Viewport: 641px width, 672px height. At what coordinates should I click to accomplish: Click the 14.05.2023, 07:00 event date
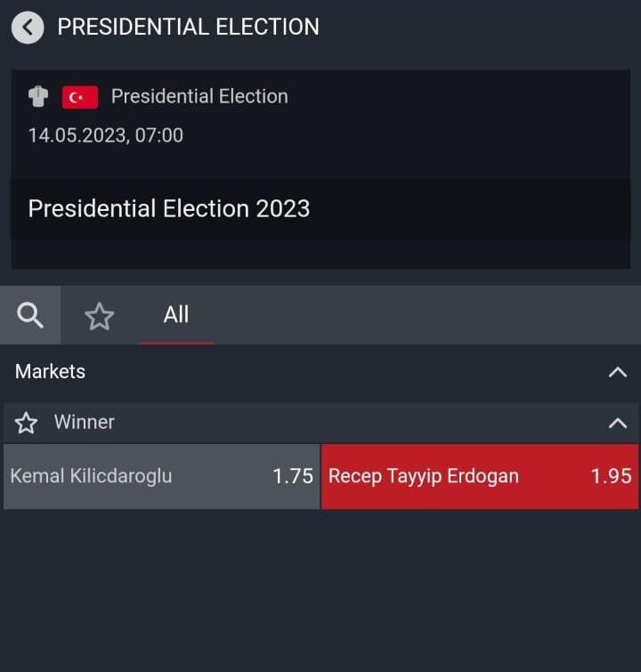(x=105, y=135)
